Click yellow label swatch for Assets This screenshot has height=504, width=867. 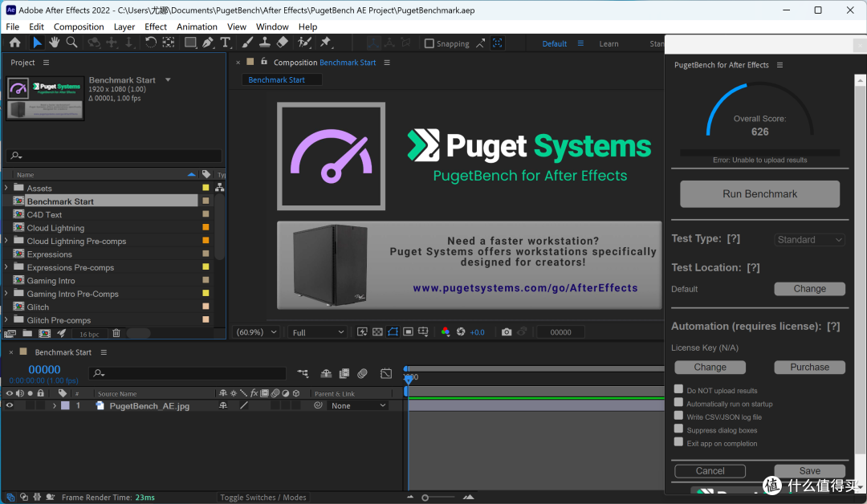click(x=206, y=188)
